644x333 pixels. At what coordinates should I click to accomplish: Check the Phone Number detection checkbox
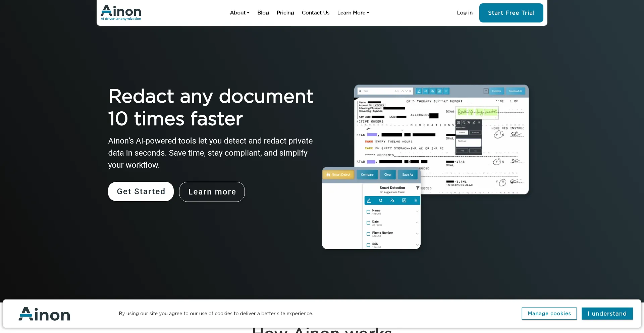368,234
